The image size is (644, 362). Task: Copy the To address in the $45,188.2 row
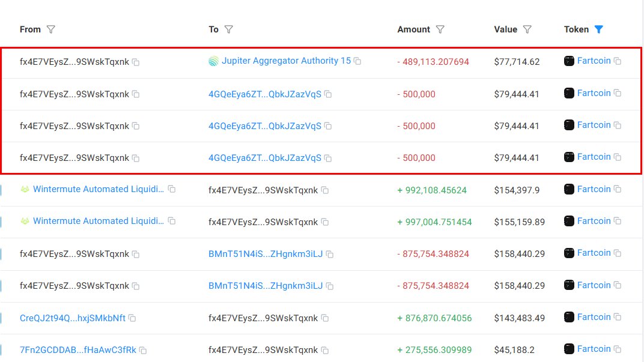(x=325, y=351)
